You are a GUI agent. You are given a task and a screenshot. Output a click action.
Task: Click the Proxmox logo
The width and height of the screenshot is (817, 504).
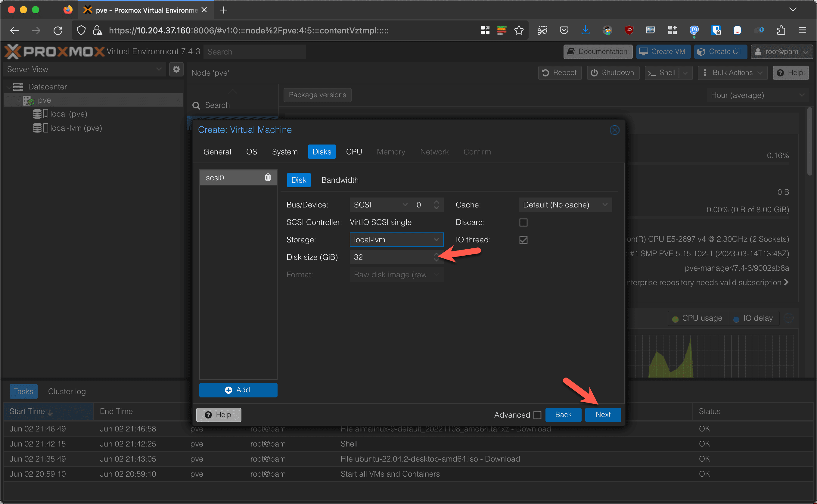55,51
